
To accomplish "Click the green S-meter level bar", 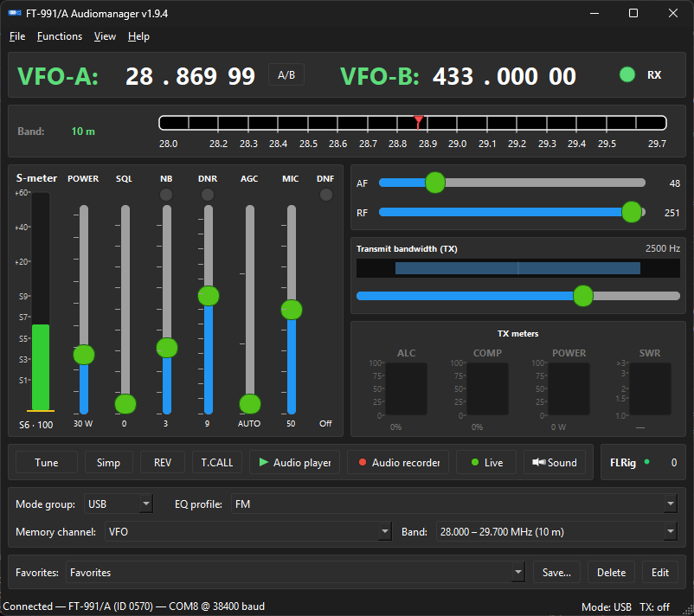I will point(41,368).
